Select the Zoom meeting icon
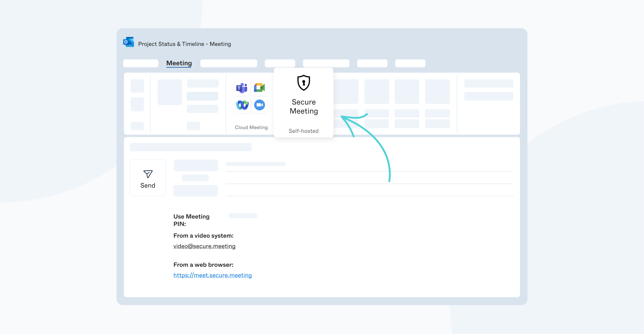 [259, 105]
